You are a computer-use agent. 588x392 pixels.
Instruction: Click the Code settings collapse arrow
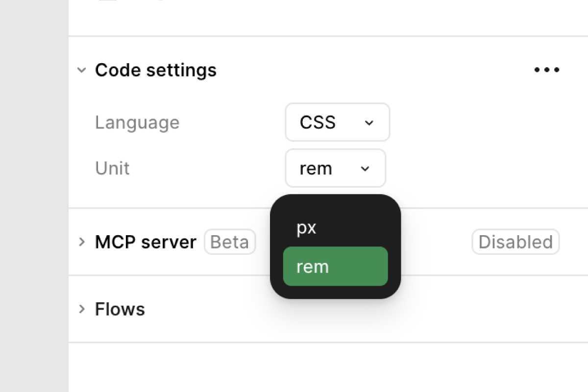click(81, 70)
